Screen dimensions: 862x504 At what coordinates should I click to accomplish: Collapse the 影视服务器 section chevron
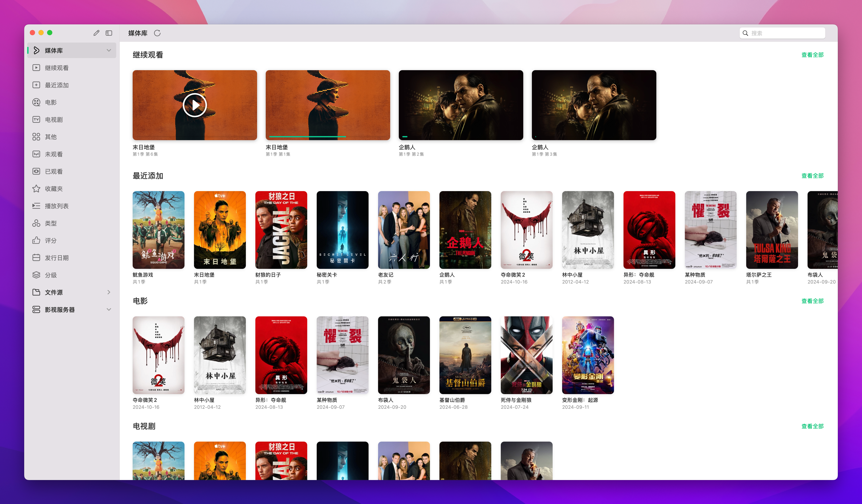click(109, 309)
